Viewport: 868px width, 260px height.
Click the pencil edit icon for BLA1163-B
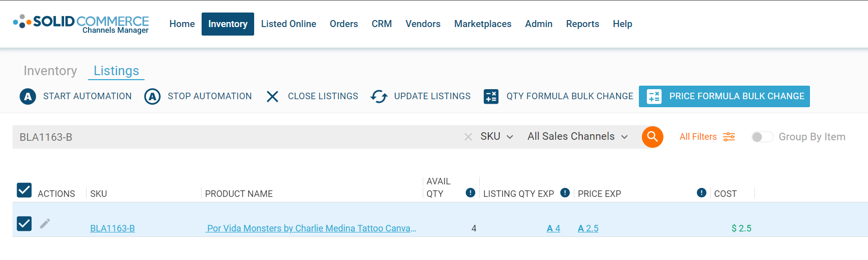click(x=45, y=223)
